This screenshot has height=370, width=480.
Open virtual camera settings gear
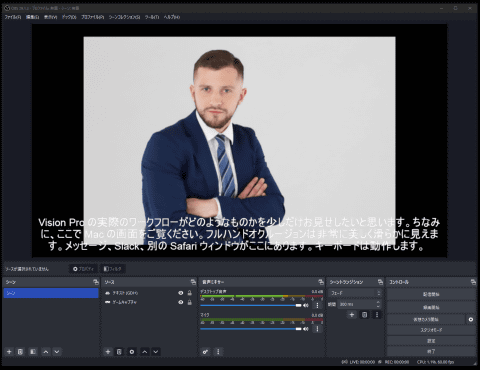[x=471, y=319]
